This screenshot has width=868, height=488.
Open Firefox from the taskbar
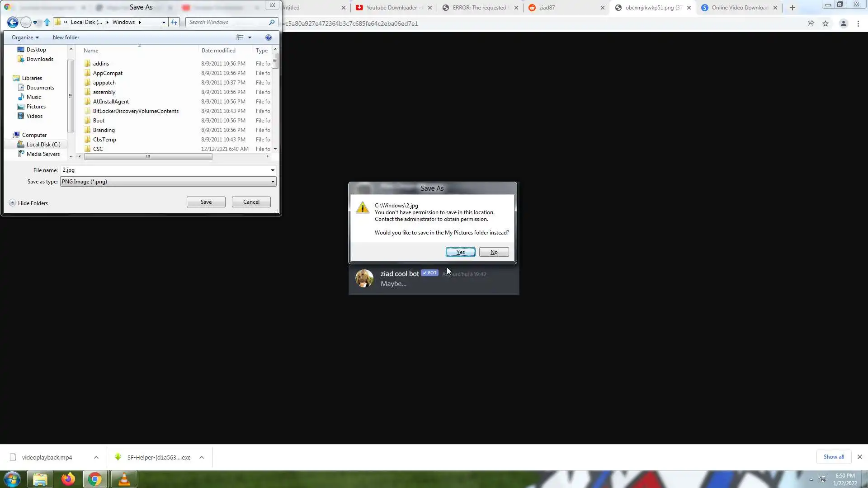click(68, 479)
